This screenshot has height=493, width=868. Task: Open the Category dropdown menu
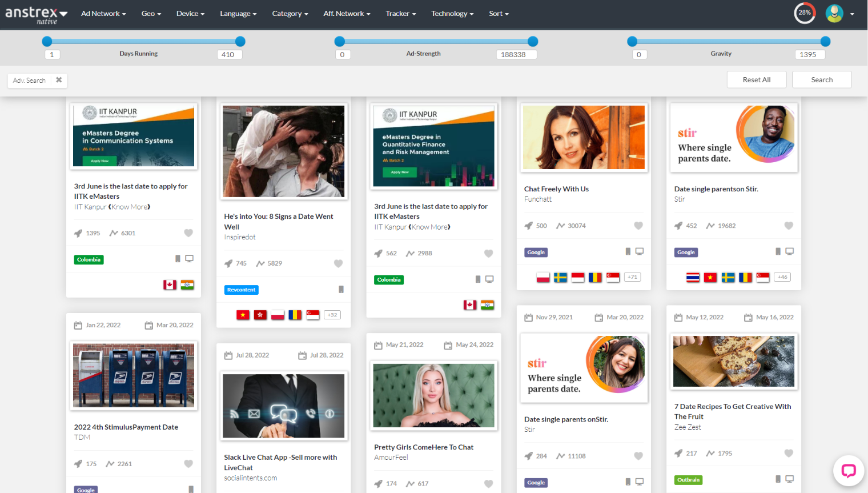click(x=290, y=14)
